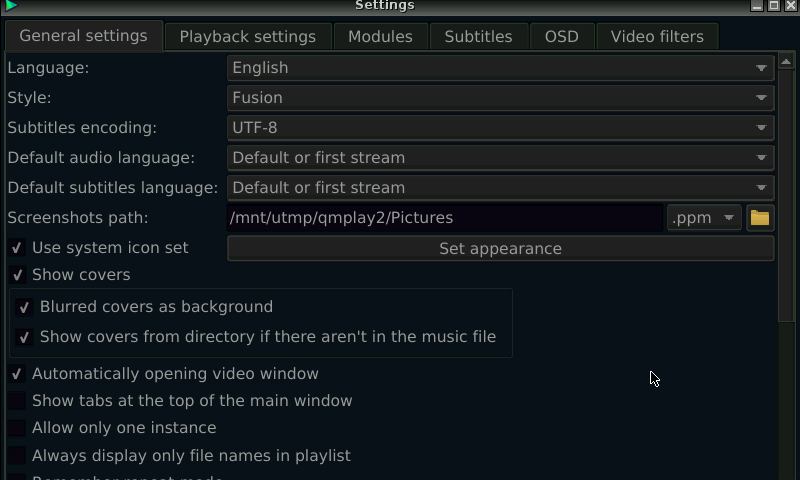Viewport: 800px width, 480px height.
Task: Click the QMPlay2 play logo in title bar
Action: (10, 5)
